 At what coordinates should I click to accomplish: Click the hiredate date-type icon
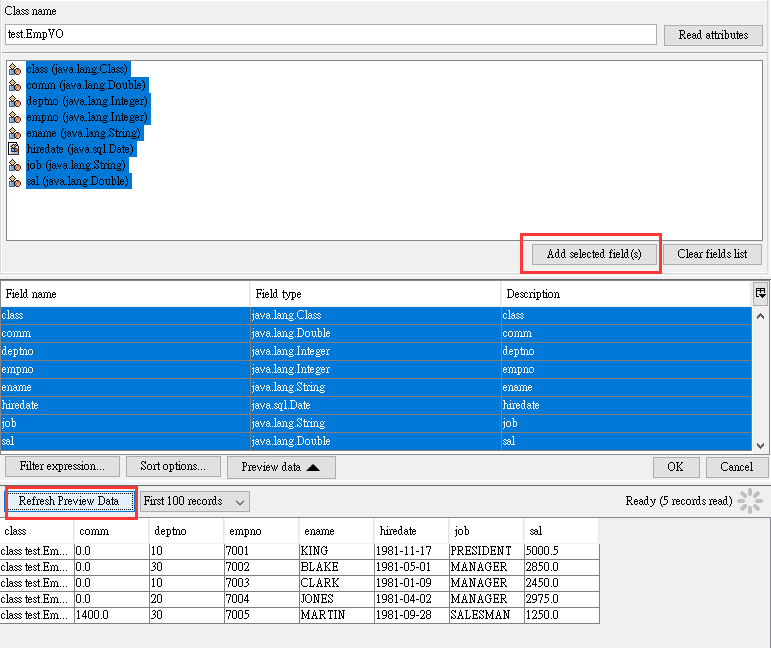[x=14, y=149]
